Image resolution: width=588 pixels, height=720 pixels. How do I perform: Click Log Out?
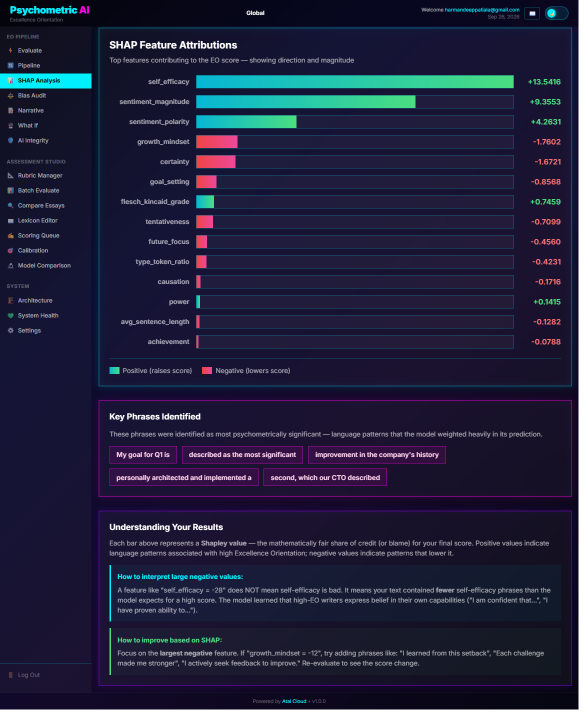[x=45, y=675]
